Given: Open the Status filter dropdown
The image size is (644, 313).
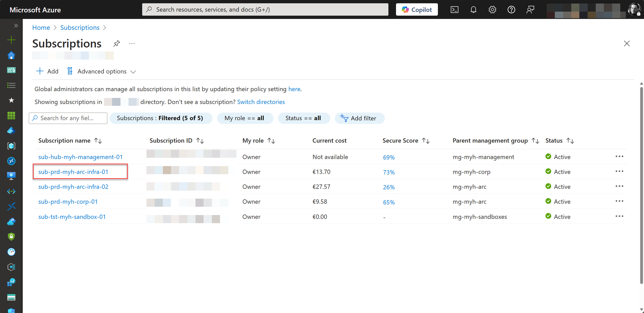Looking at the screenshot, I should pyautogui.click(x=304, y=118).
